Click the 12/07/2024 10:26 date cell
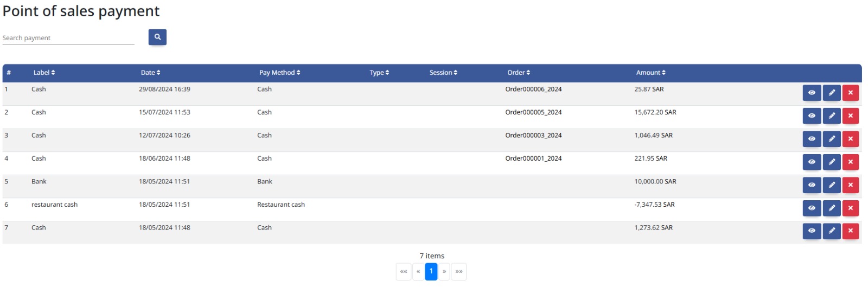868x287 pixels. point(164,135)
